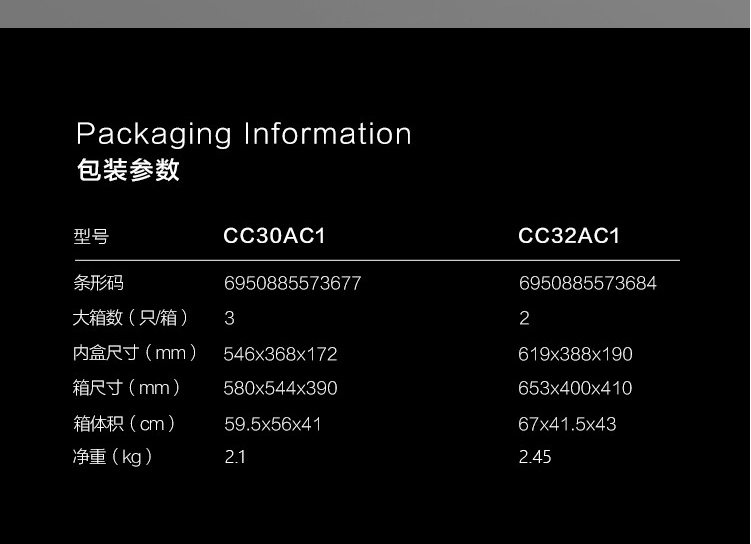The height and width of the screenshot is (544, 751).
Task: Select the CC30AC1 model column header
Action: [275, 237]
